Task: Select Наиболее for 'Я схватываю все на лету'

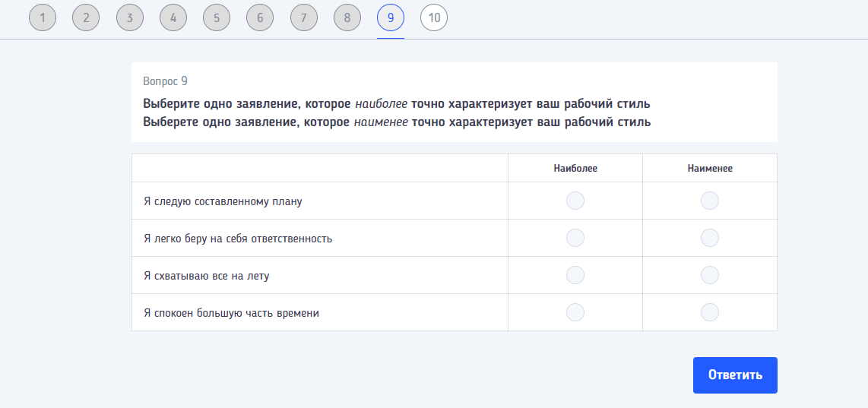Action: 575,275
